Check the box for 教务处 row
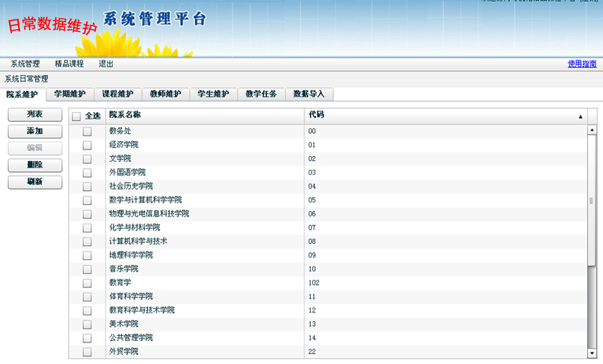This screenshot has width=603, height=364. coord(87,131)
